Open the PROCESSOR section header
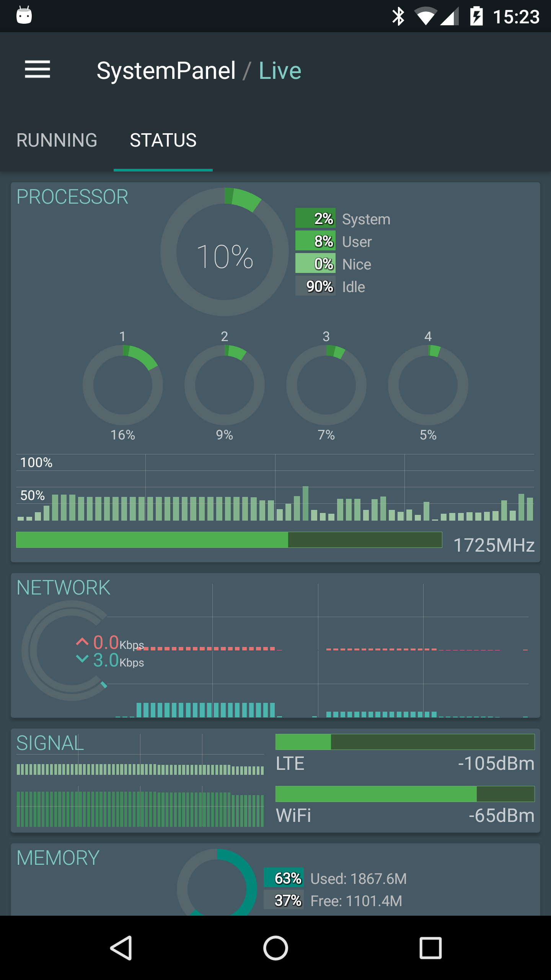Screen dimensions: 551x980 pos(72,197)
